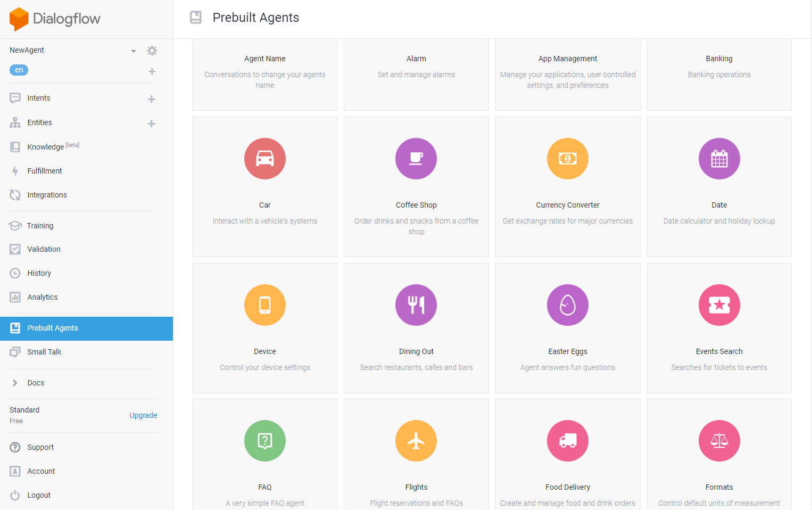Viewport: 812px width, 510px height.
Task: Log out using Logout item
Action: (x=39, y=495)
